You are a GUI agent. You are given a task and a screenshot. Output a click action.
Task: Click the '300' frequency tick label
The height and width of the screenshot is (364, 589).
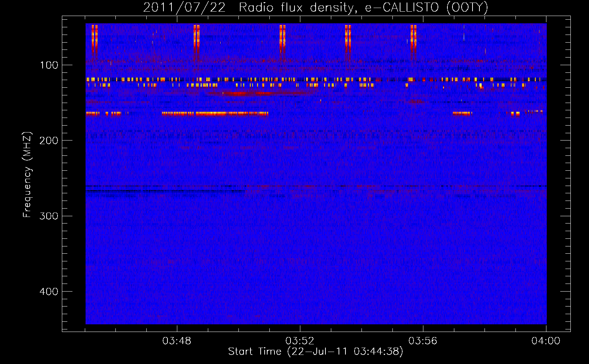click(x=49, y=216)
